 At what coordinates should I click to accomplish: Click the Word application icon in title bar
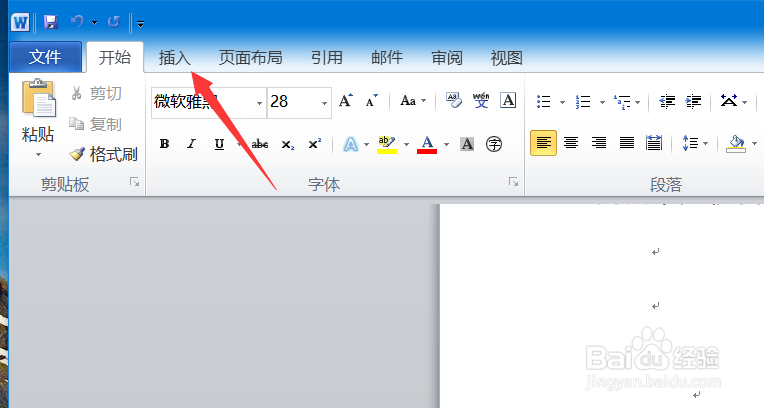tap(20, 22)
